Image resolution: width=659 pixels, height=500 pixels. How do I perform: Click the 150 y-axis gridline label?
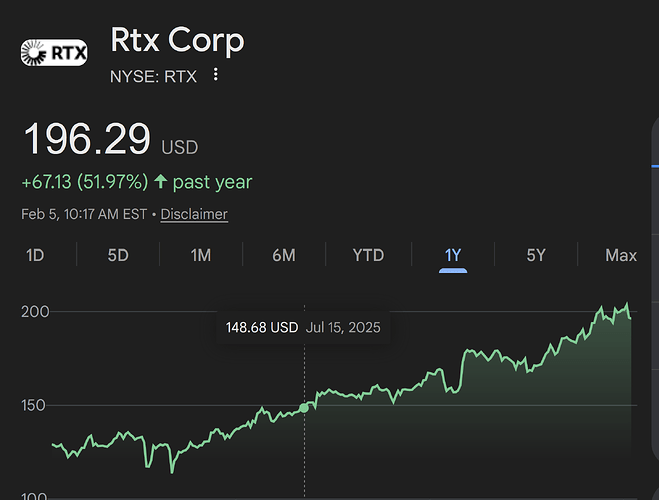pos(33,405)
